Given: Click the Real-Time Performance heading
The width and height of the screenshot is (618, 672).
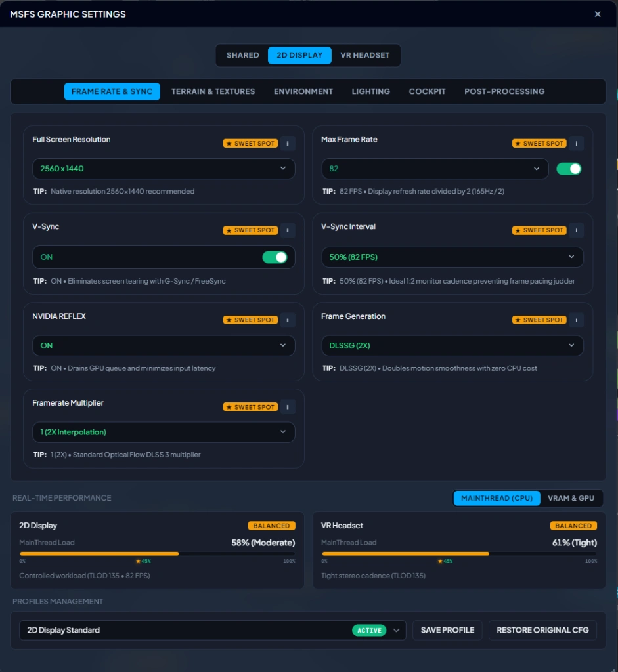Looking at the screenshot, I should pos(62,498).
